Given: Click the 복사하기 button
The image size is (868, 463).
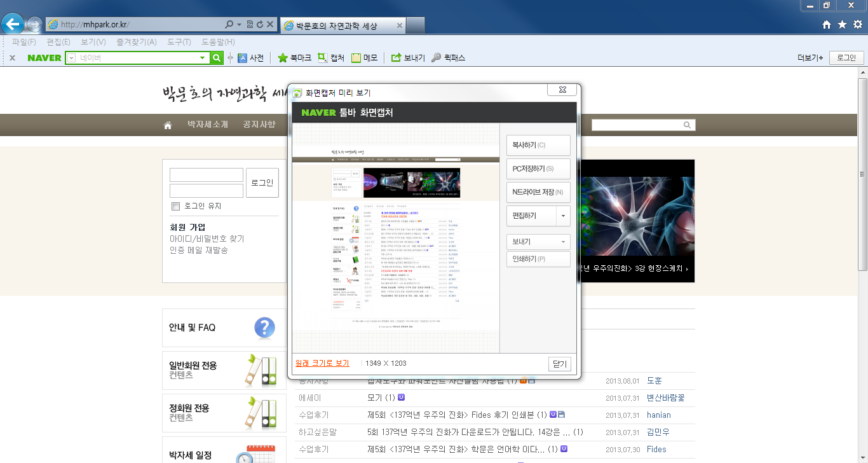Looking at the screenshot, I should tap(538, 145).
